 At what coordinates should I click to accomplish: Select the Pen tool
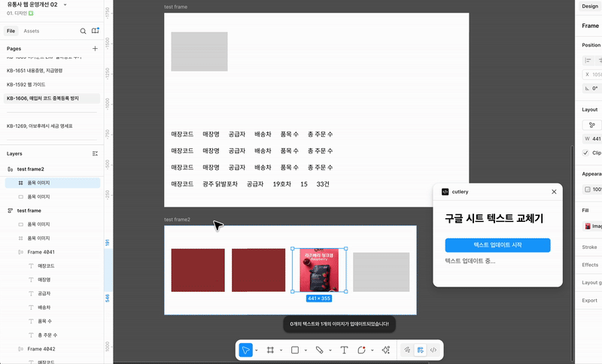319,350
